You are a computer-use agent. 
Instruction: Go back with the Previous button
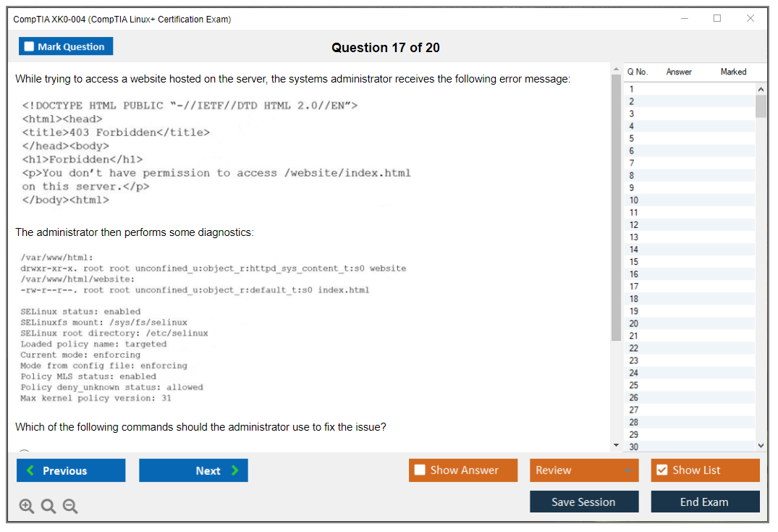(x=71, y=470)
